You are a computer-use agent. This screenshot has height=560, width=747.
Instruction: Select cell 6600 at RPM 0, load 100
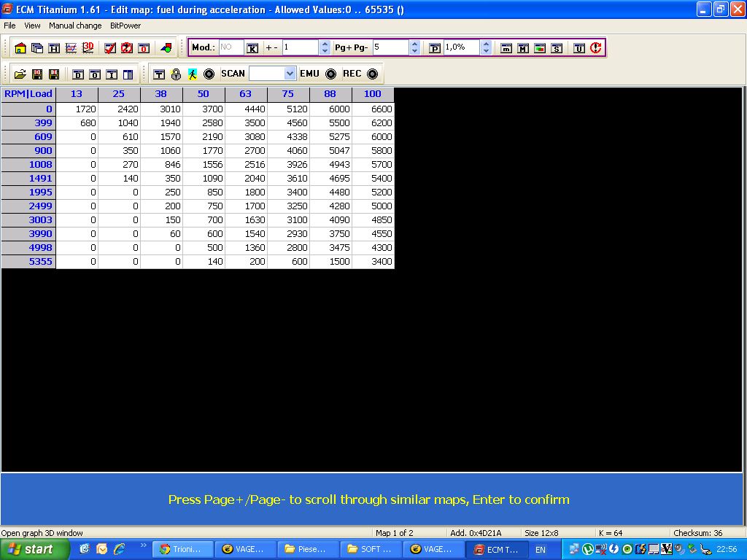[x=373, y=109]
